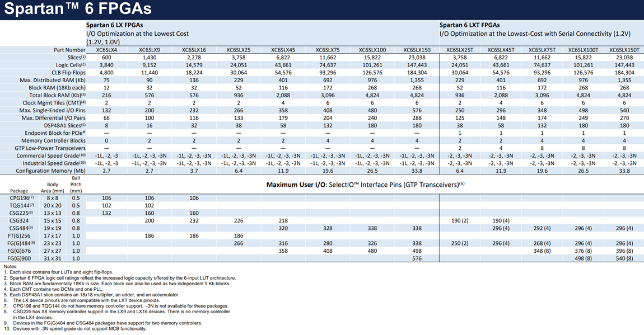Select the "Max. Single-Ended I/O Pins" label
Screen dimensions: 644x335
click(53, 110)
